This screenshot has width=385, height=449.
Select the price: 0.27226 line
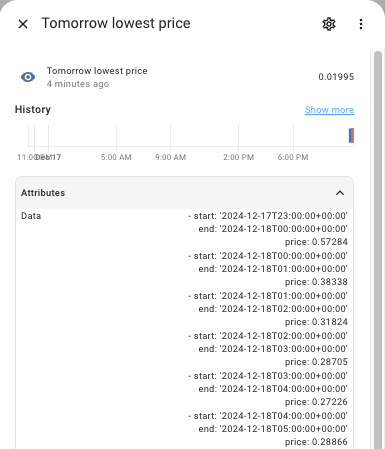point(316,402)
